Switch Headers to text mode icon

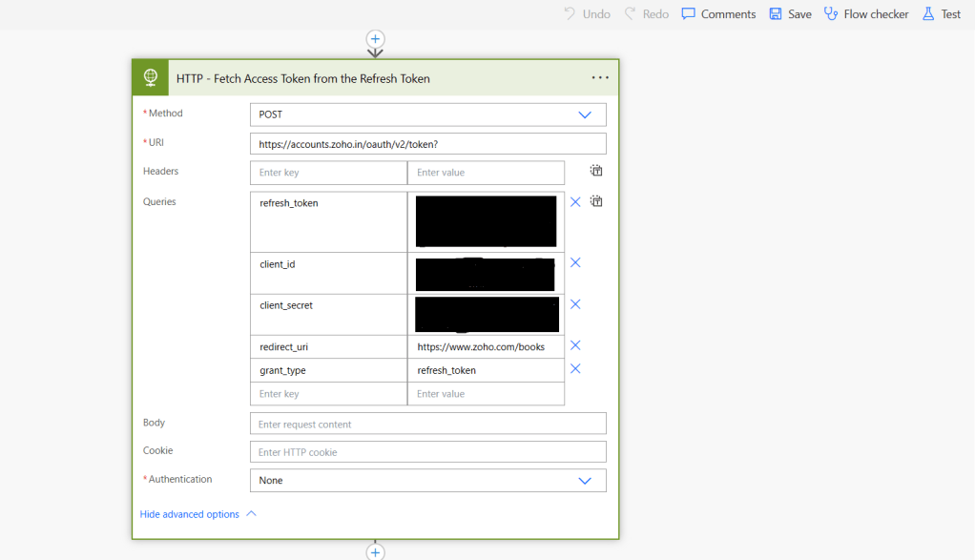point(596,171)
